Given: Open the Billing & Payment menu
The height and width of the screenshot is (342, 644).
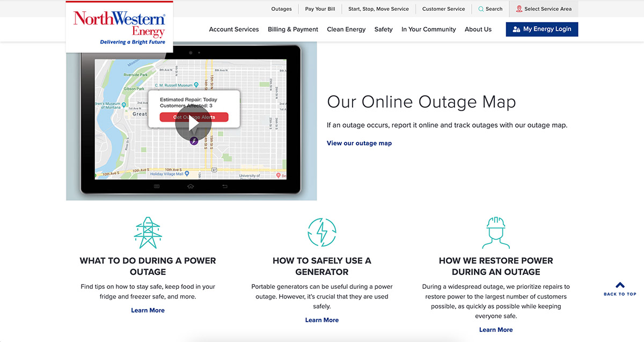Looking at the screenshot, I should [292, 29].
